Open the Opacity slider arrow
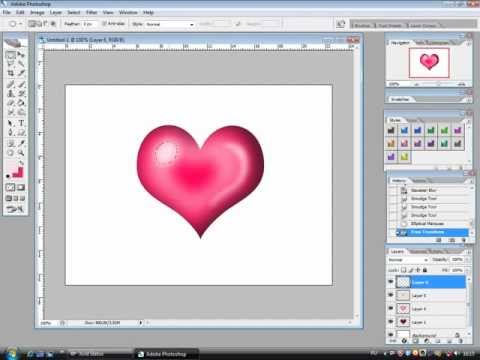 point(466,259)
